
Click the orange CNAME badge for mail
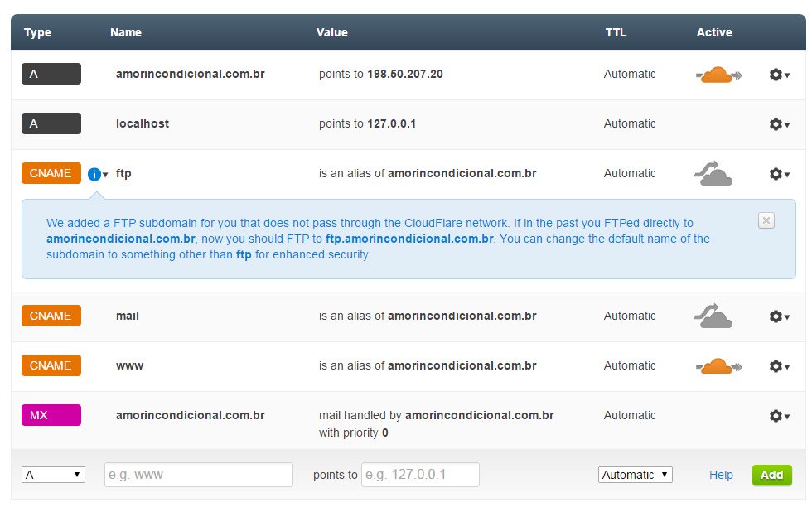tap(51, 316)
